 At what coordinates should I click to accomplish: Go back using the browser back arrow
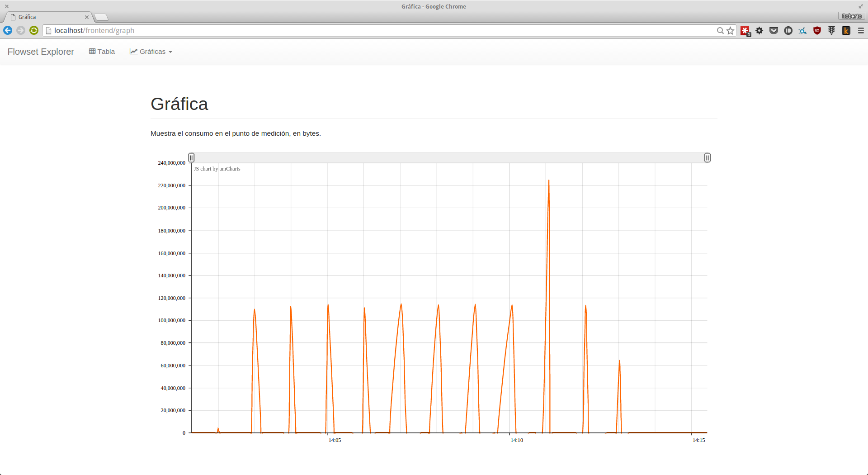click(x=8, y=30)
